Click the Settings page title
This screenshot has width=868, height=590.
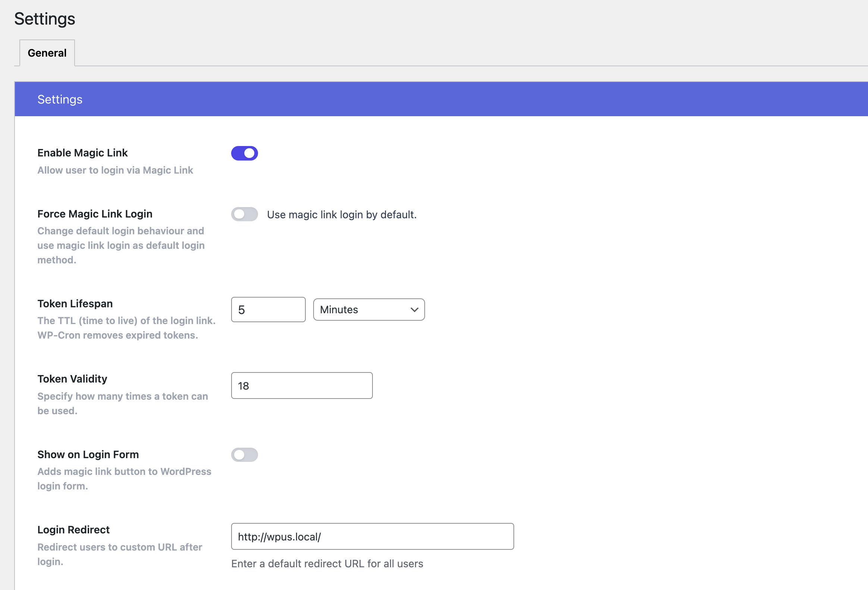(44, 18)
